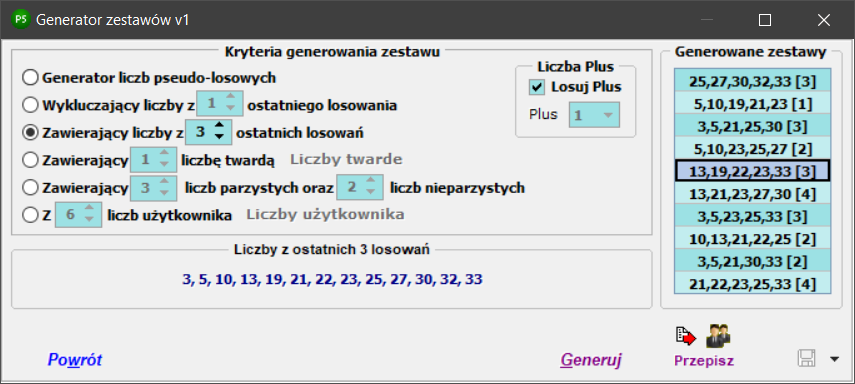
Task: Select Generator liczb pseudo-losowych radio button
Action: coord(30,77)
